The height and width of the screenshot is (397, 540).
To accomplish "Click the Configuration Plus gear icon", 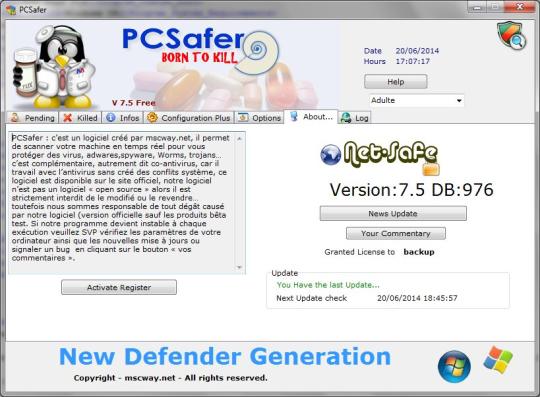I will (152, 117).
